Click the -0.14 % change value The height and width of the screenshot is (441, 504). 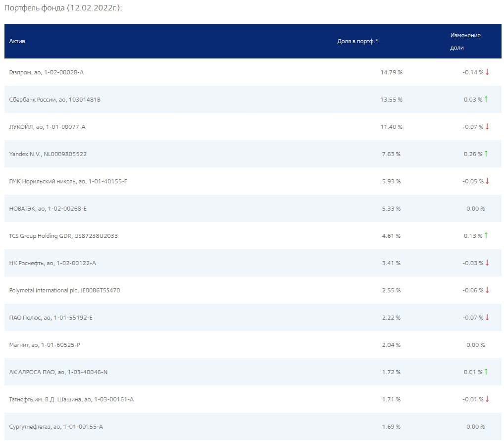(x=473, y=72)
